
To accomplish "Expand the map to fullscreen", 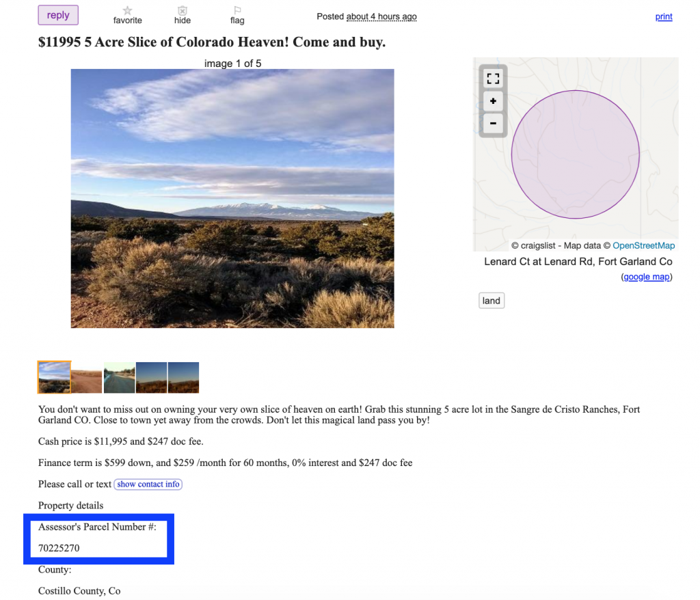I will (493, 79).
